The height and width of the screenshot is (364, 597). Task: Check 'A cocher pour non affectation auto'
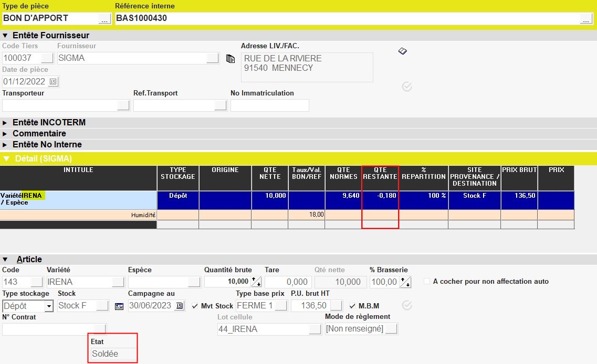[x=427, y=282]
